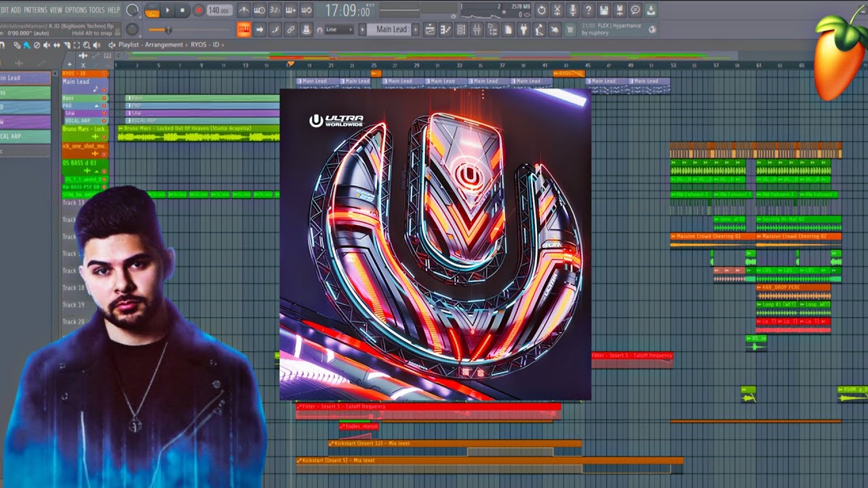Open the VIEW menu
Viewport: 868px width, 488px height.
(56, 10)
